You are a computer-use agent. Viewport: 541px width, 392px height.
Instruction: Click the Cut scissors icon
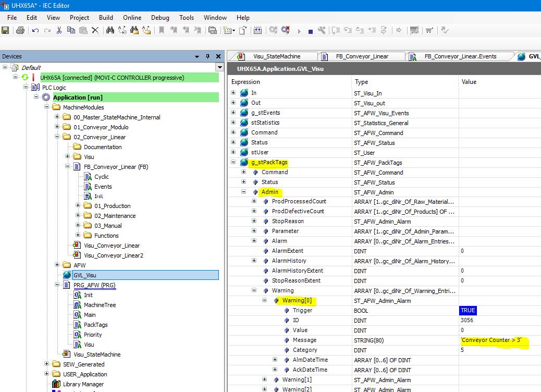[59, 31]
